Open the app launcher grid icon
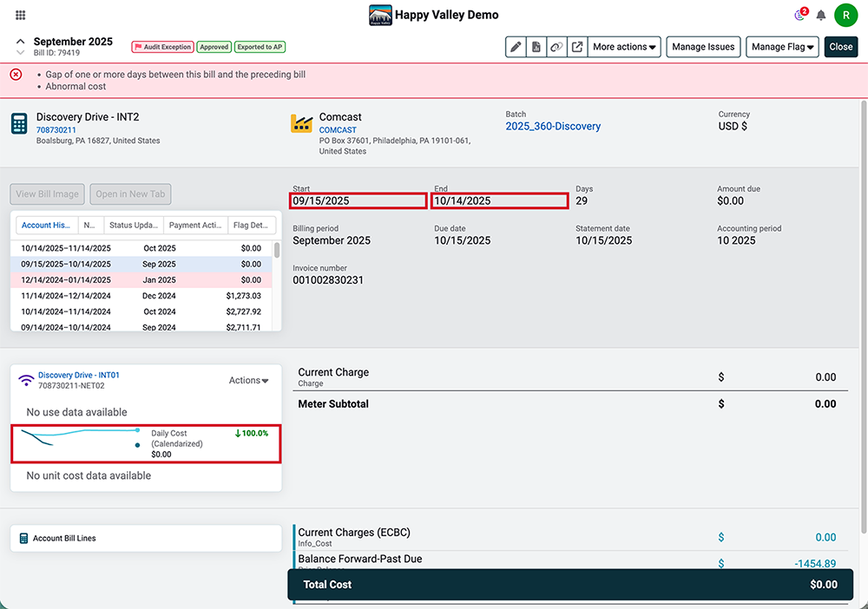868x609 pixels. click(21, 15)
